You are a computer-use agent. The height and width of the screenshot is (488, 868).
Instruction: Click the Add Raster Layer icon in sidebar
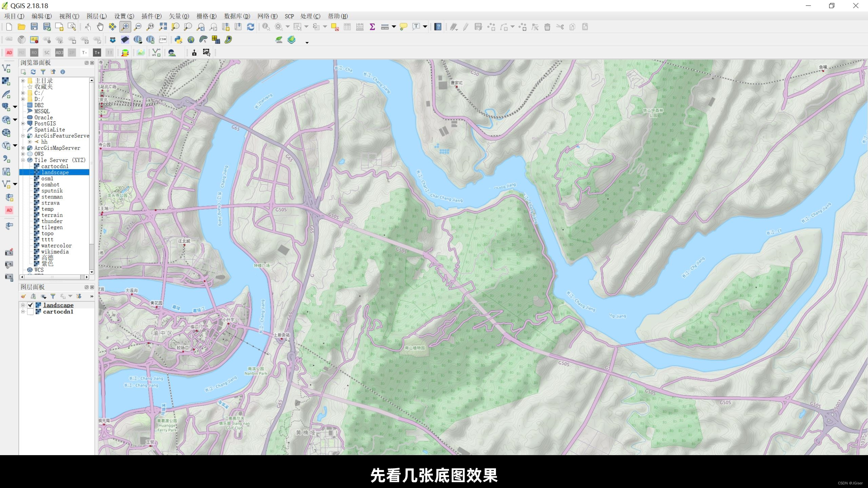click(7, 81)
